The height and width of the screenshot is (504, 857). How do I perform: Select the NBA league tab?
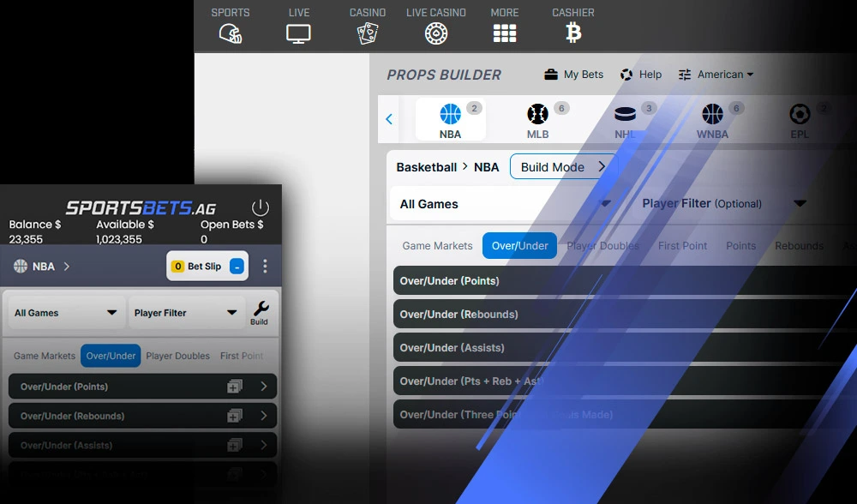coord(451,120)
